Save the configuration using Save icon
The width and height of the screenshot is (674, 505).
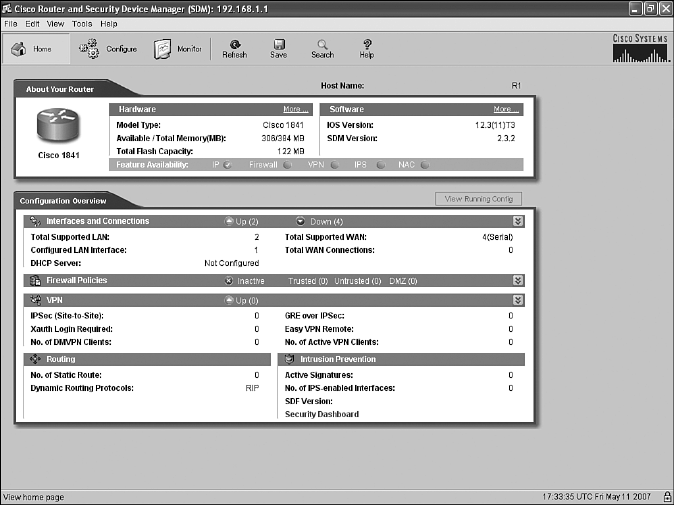[279, 49]
